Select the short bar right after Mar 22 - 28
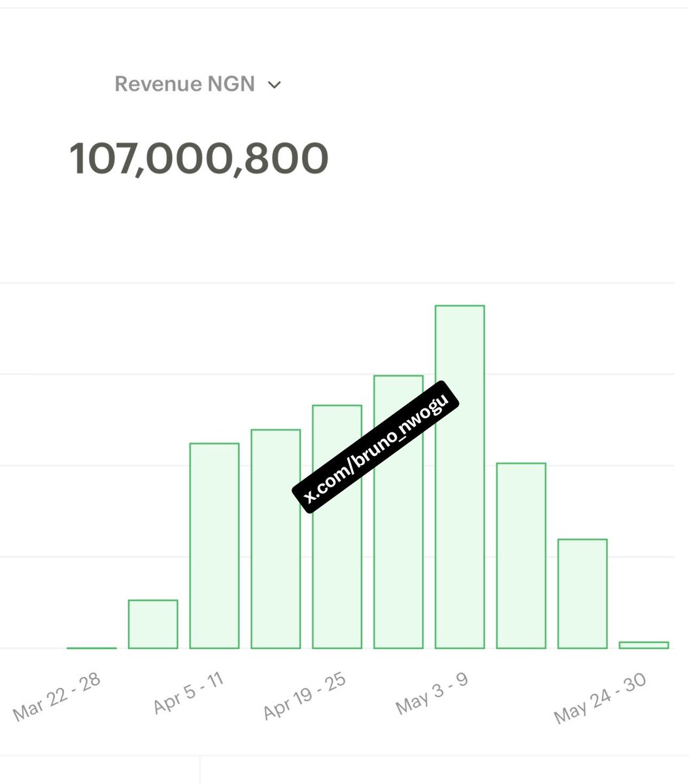 (153, 624)
